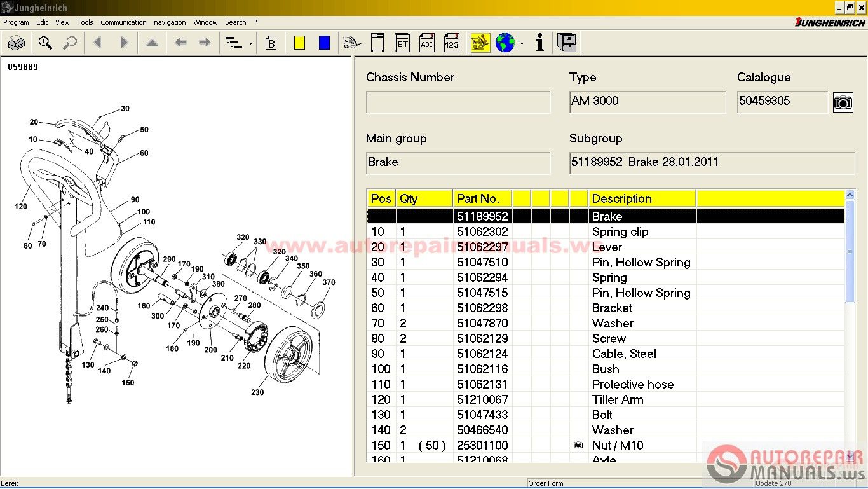Select the yellow square toolbar button
The width and height of the screenshot is (868, 489).
[x=299, y=43]
